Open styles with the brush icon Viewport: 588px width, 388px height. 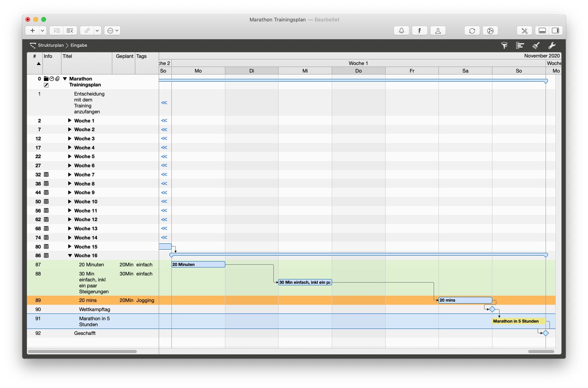point(536,45)
